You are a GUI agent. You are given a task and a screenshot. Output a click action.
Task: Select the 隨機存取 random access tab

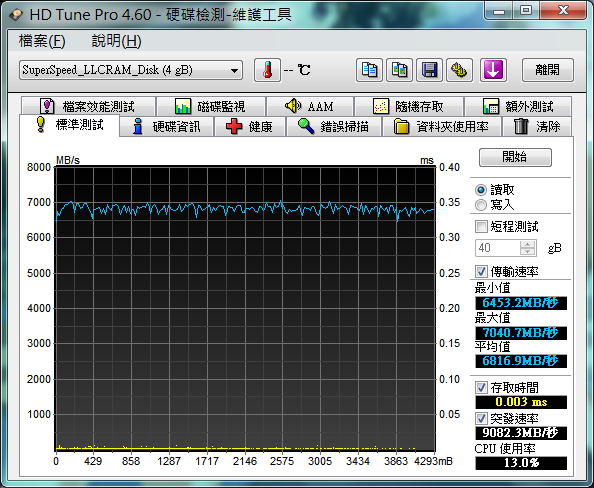[x=409, y=106]
